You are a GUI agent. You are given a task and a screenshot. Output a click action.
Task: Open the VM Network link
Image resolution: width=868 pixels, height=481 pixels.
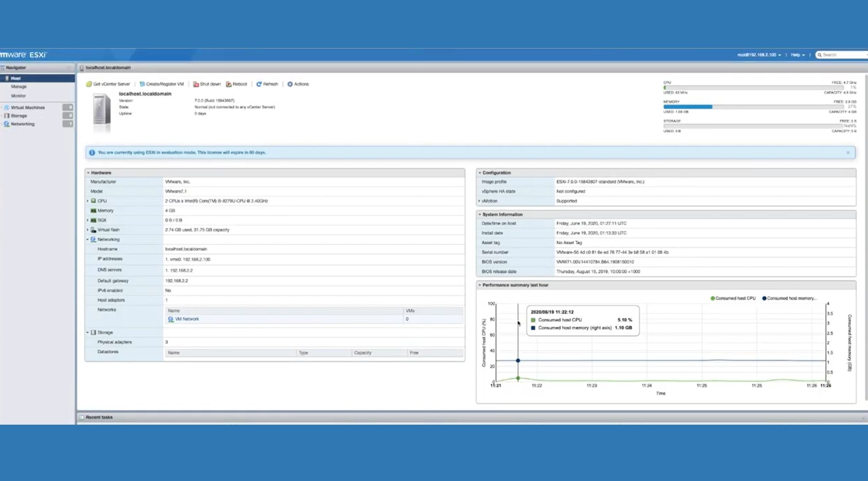(187, 319)
